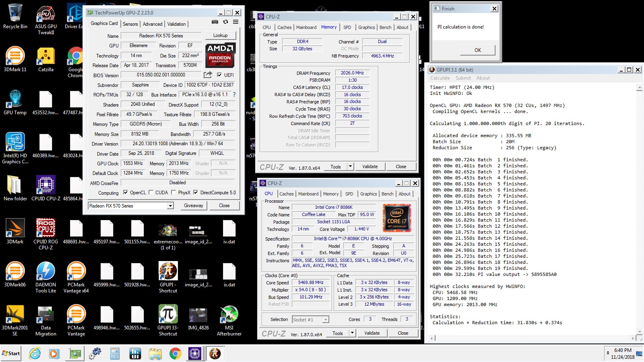Open CPUID CPU-Z desktop shortcut
644x362 pixels.
tap(46, 188)
